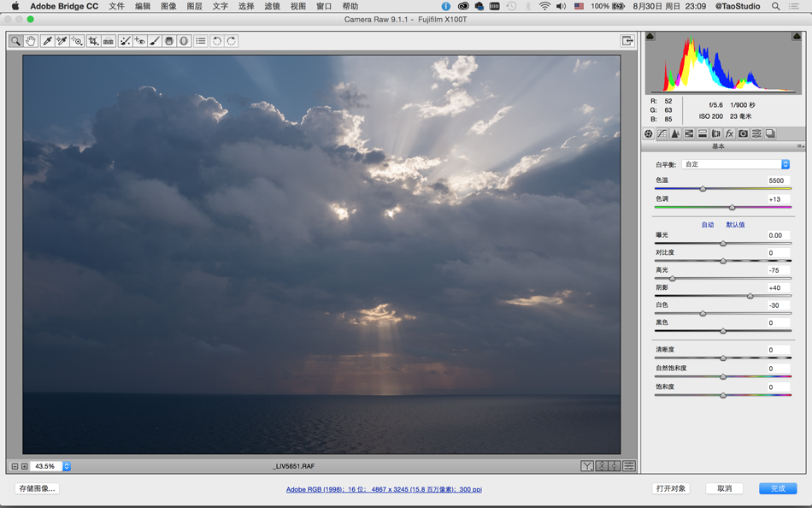
Task: Click the 高光 highlights slider handle
Action: (x=672, y=278)
